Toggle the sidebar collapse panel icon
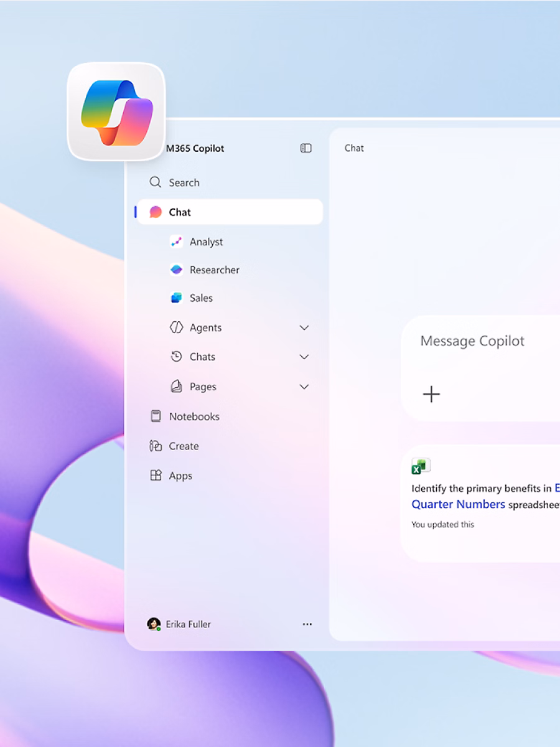Image resolution: width=560 pixels, height=747 pixels. 306,148
